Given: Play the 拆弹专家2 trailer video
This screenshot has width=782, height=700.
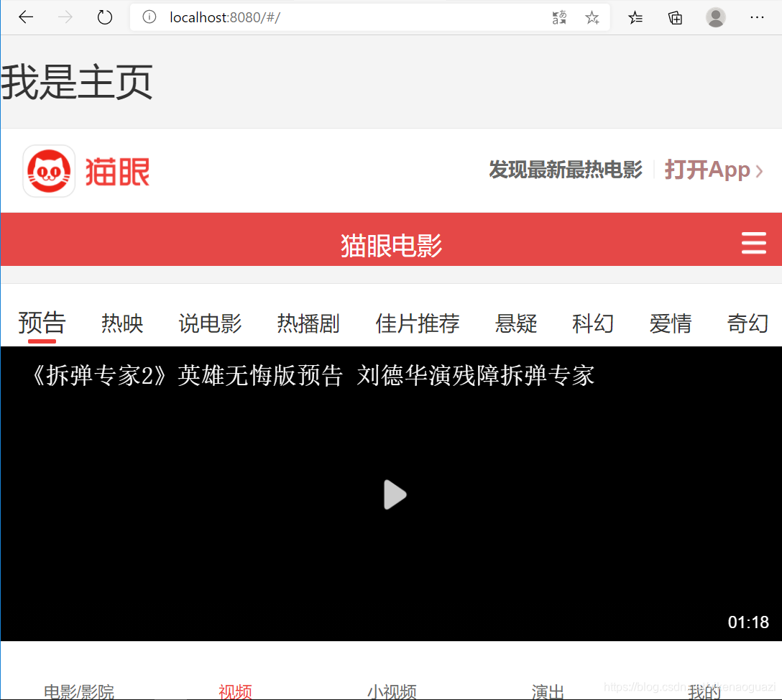Looking at the screenshot, I should coord(395,494).
